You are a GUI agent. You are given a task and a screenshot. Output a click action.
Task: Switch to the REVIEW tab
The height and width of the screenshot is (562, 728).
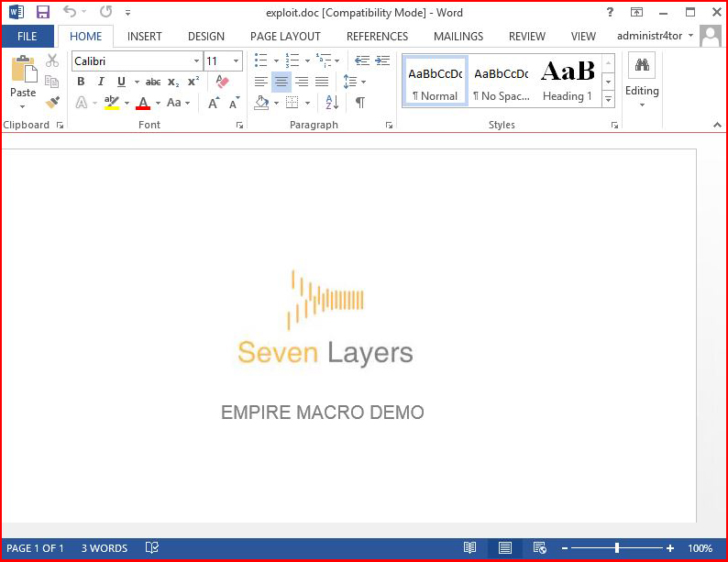[527, 36]
